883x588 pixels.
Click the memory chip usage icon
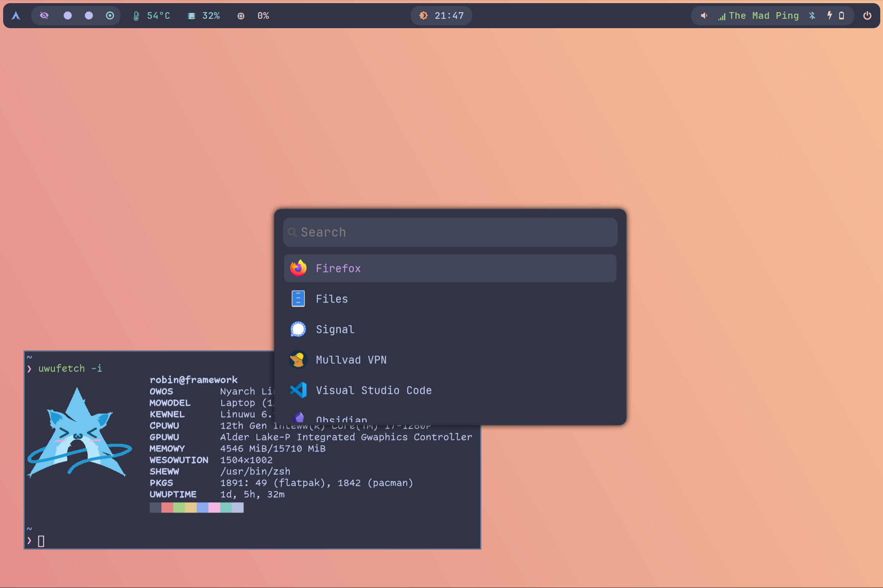[191, 16]
